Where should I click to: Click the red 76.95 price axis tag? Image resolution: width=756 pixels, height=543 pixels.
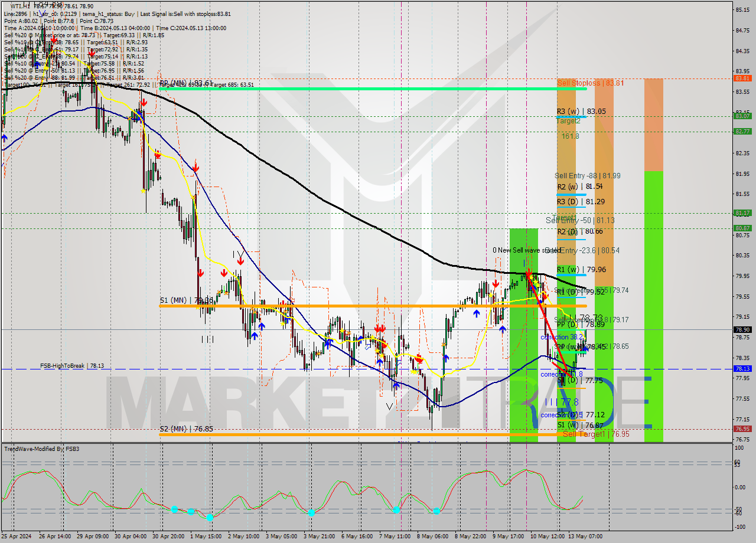(742, 428)
